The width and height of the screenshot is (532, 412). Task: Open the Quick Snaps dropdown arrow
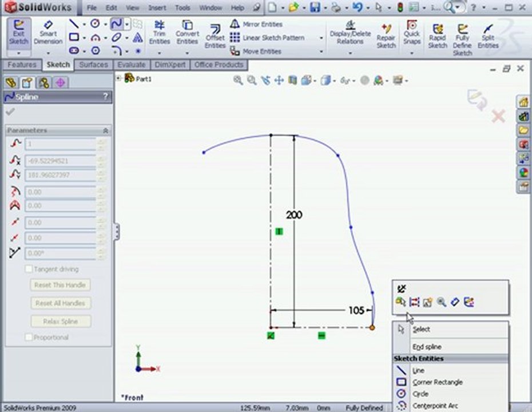412,53
